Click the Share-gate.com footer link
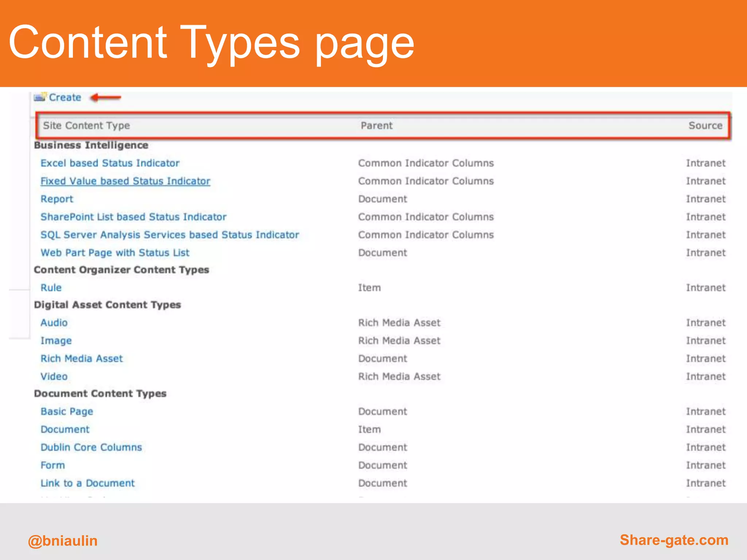The image size is (747, 560). point(674,540)
